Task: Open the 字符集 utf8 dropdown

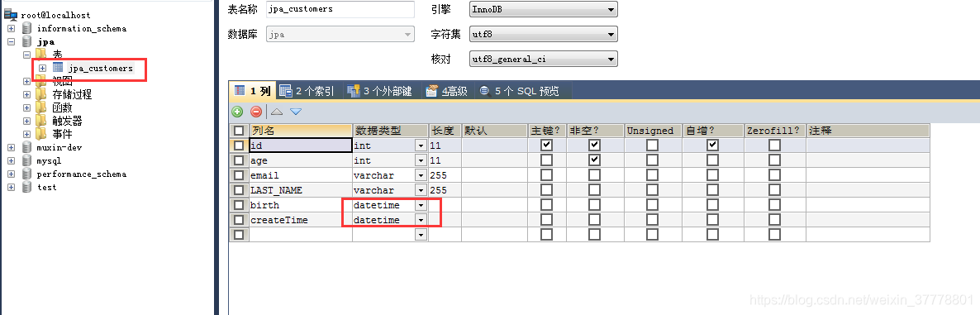Action: (543, 34)
